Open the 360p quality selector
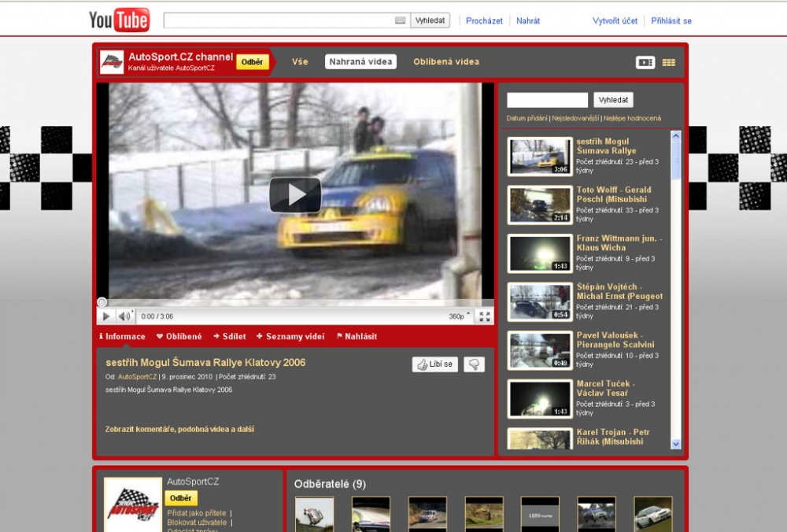Screen dimensions: 787x532 pyautogui.click(x=459, y=316)
